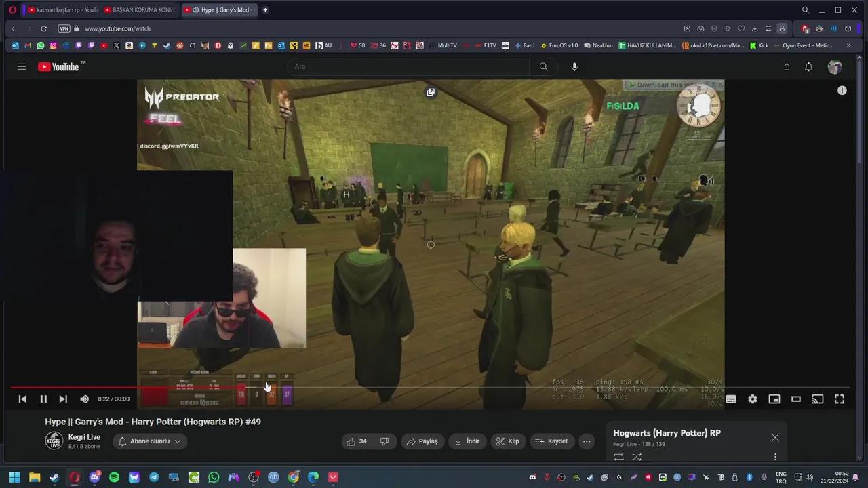Open the playlist kebab options menu

coord(775,457)
